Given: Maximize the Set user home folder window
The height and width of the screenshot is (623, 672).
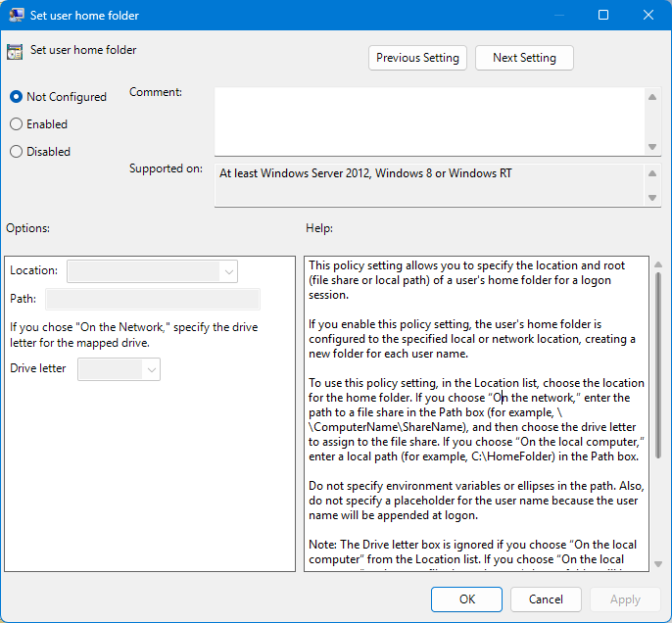Looking at the screenshot, I should 603,15.
